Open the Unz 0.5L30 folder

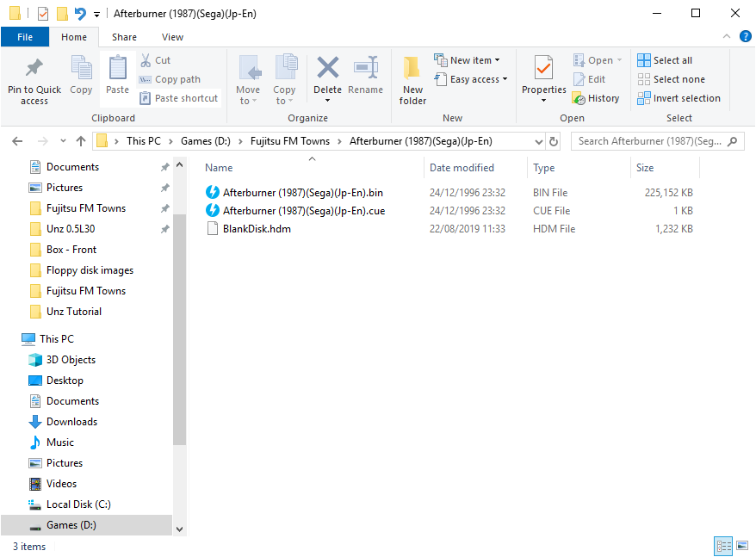[71, 229]
